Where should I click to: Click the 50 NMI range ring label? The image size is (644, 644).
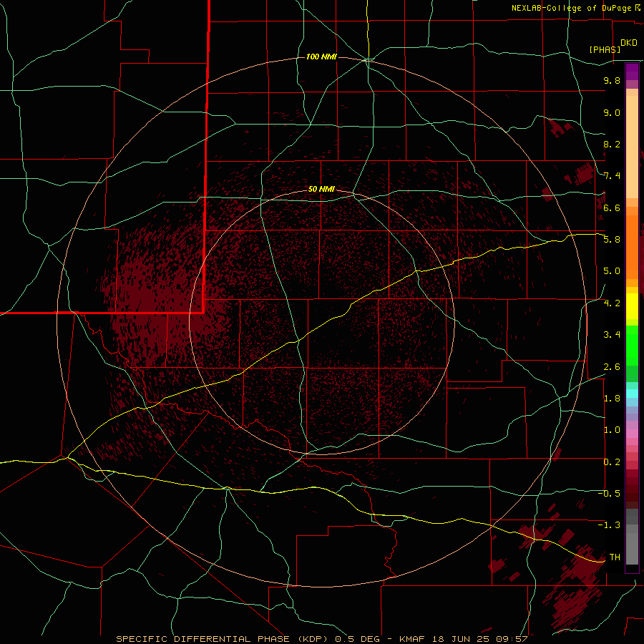point(321,189)
